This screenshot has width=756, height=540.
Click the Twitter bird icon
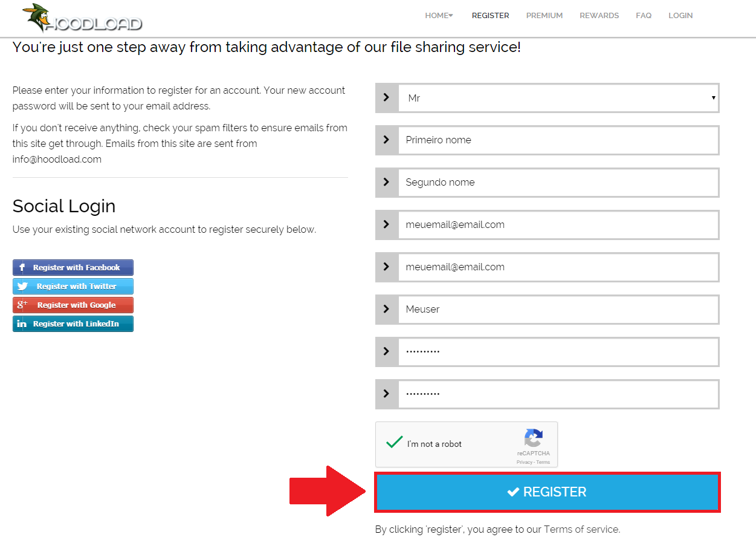point(23,287)
